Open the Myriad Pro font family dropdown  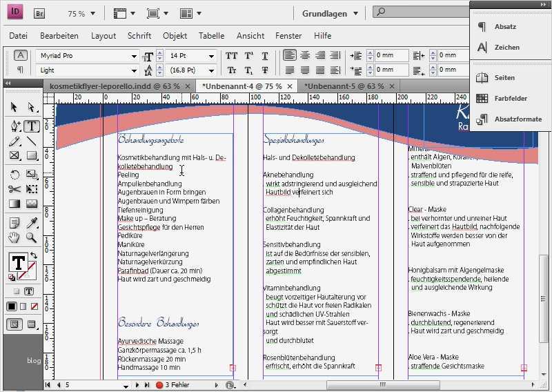click(x=134, y=57)
